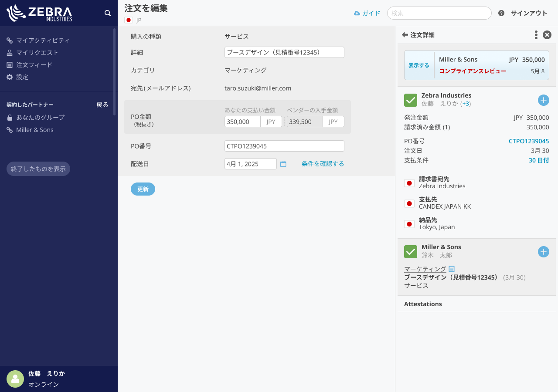
Task: Click the 条件を確認する link
Action: point(323,164)
